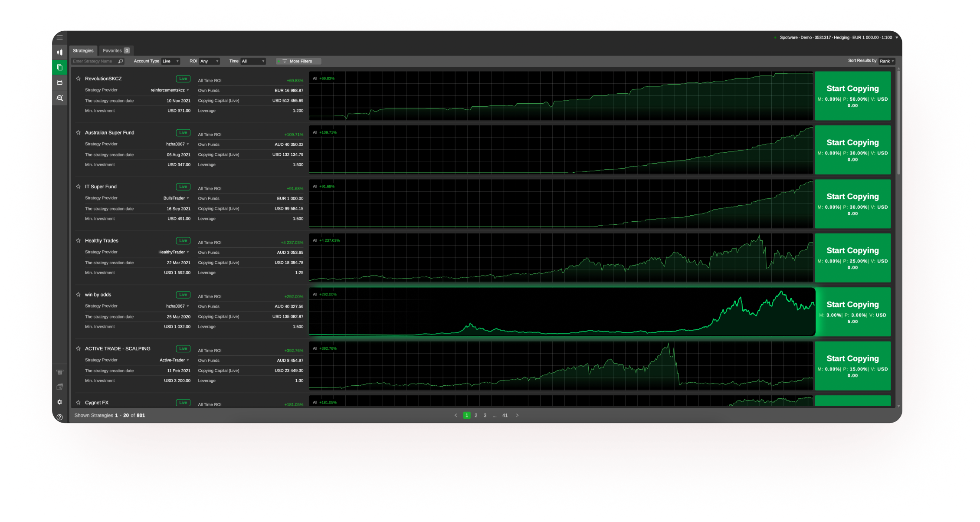
Task: Click the Favorites count badge 0
Action: [x=127, y=51]
